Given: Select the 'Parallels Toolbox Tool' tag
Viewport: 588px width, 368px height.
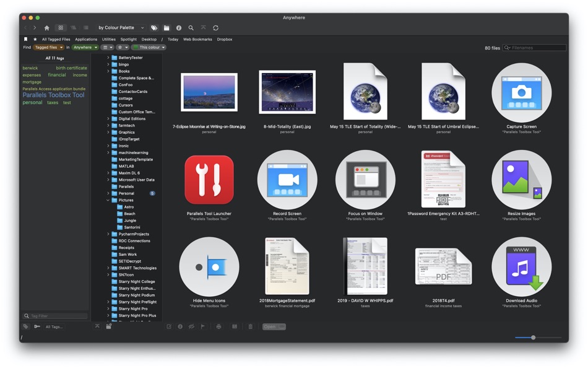Looking at the screenshot, I should coord(53,95).
